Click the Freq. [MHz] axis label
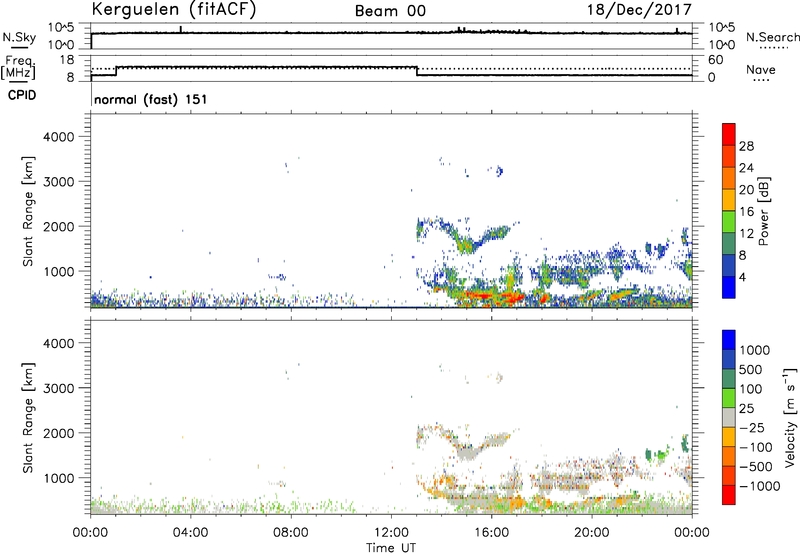 point(19,67)
